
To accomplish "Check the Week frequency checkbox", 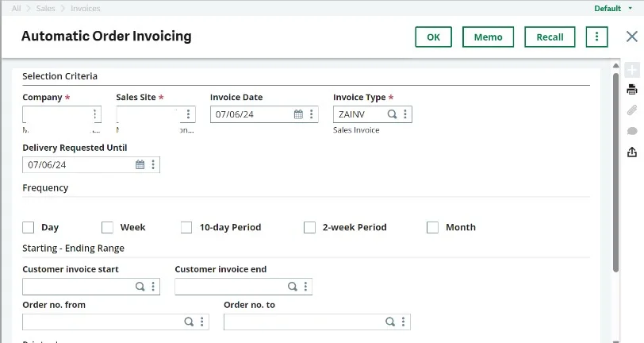I will point(107,227).
